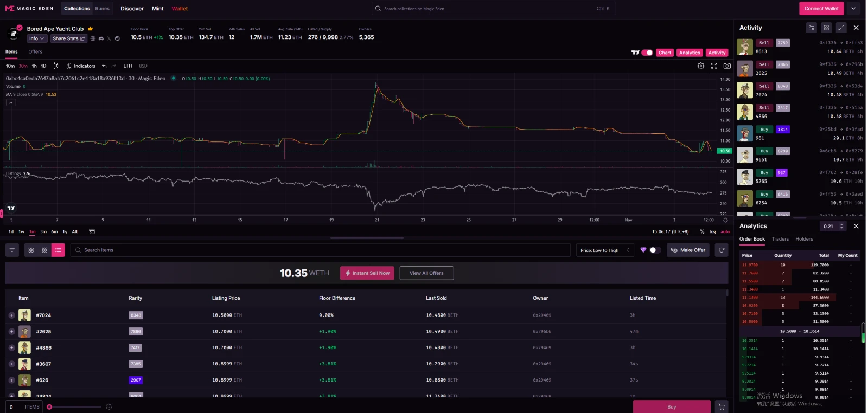This screenshot has width=868, height=413.
Task: Switch to the Offers tab
Action: pyautogui.click(x=35, y=52)
